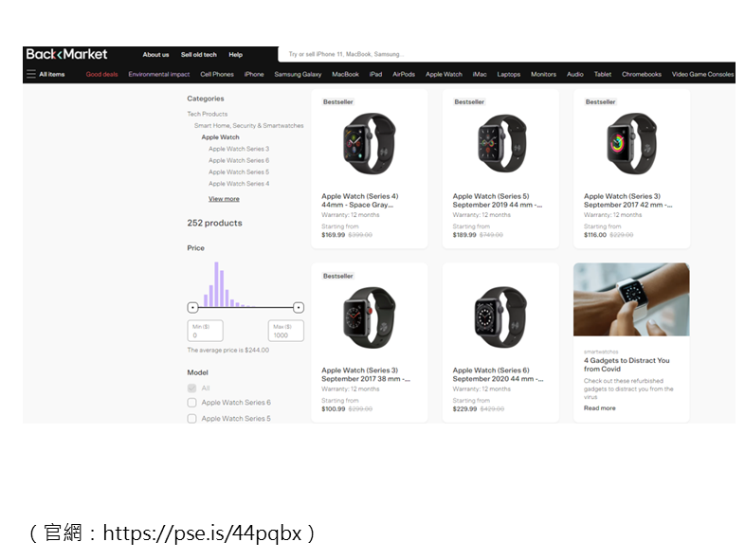Open Monitors category
The width and height of the screenshot is (745, 560).
[x=543, y=74]
